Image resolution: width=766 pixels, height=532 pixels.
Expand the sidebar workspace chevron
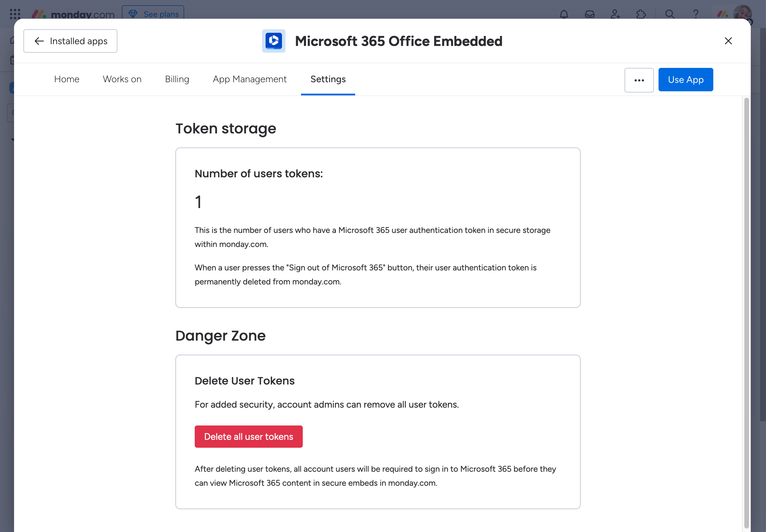coord(12,140)
